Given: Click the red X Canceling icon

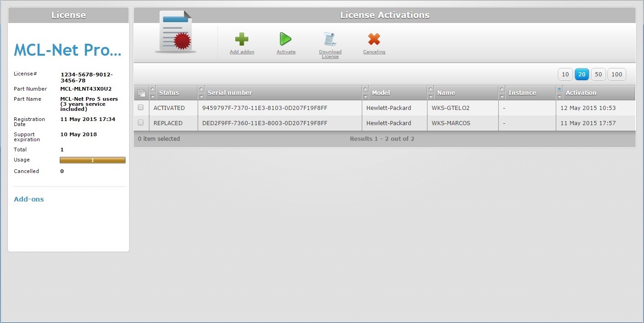Looking at the screenshot, I should point(374,39).
